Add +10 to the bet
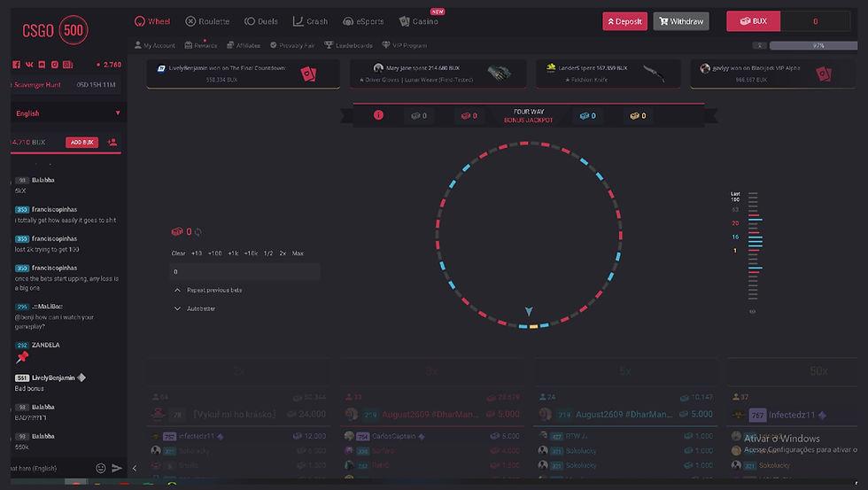The width and height of the screenshot is (868, 490). pos(197,253)
